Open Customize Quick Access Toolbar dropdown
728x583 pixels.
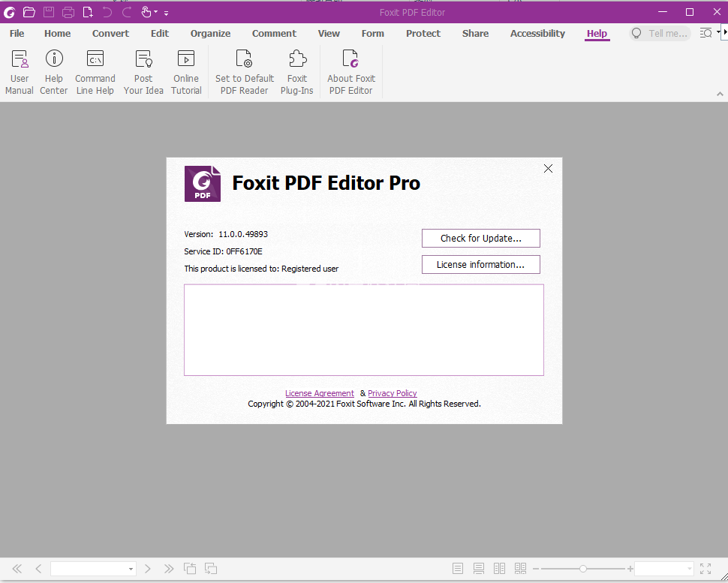coord(166,13)
